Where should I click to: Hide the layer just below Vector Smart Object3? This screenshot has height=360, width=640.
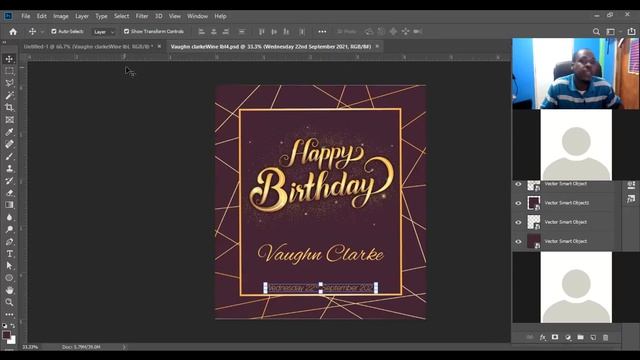pos(518,222)
